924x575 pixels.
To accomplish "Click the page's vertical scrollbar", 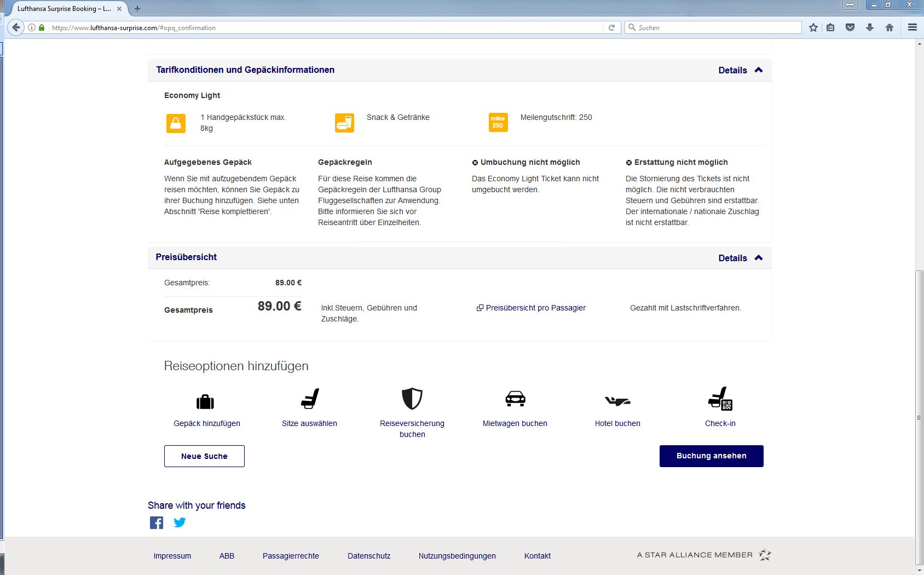I will pyautogui.click(x=919, y=416).
